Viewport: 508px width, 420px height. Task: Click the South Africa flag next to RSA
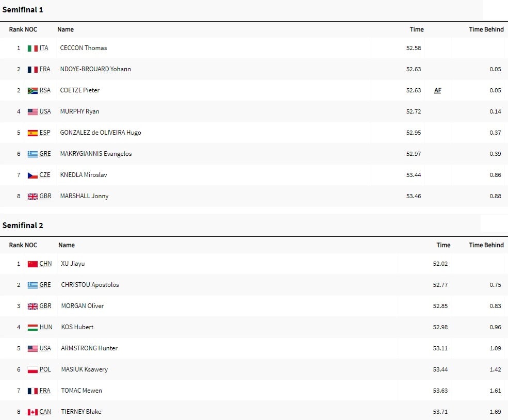pyautogui.click(x=32, y=91)
